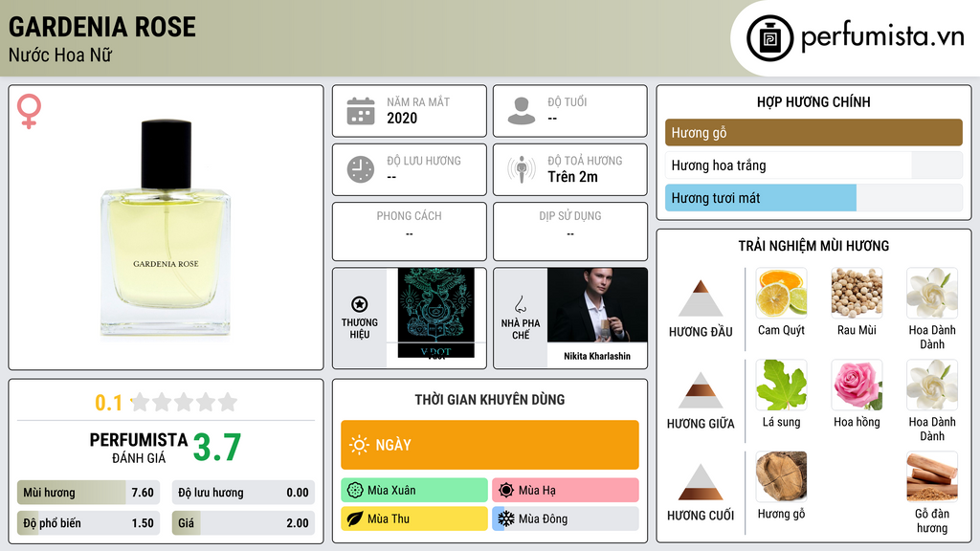Click the perfumista.vn perfume bottle logo icon
Viewport: 980px width, 551px height.
tap(769, 38)
